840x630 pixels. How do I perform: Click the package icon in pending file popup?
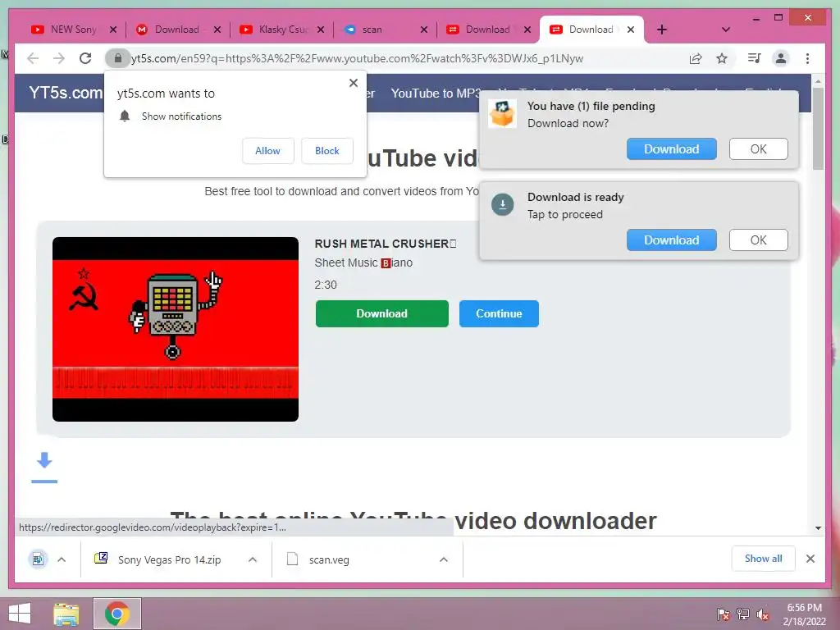click(x=503, y=113)
